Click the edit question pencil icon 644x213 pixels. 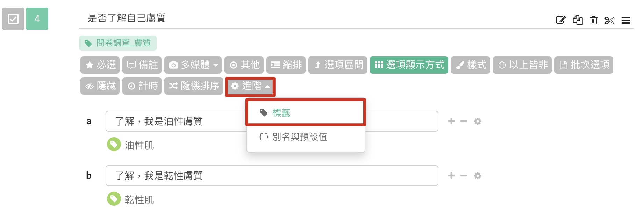pos(561,20)
